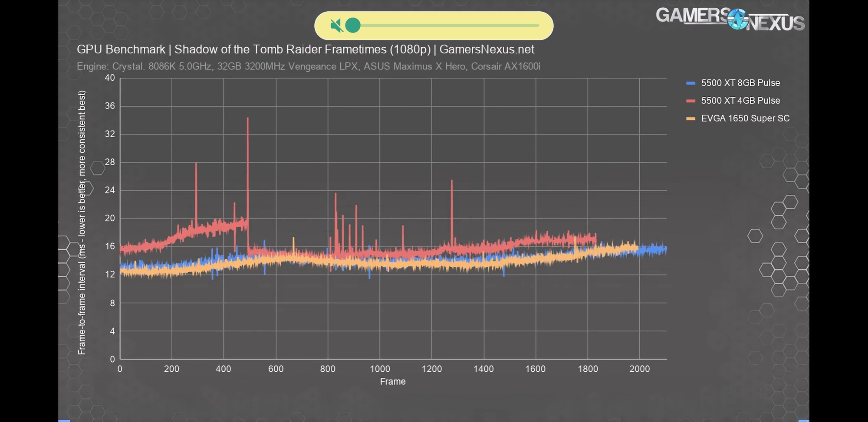868x422 pixels.
Task: Click the x-axis tick label 2000
Action: tap(639, 369)
